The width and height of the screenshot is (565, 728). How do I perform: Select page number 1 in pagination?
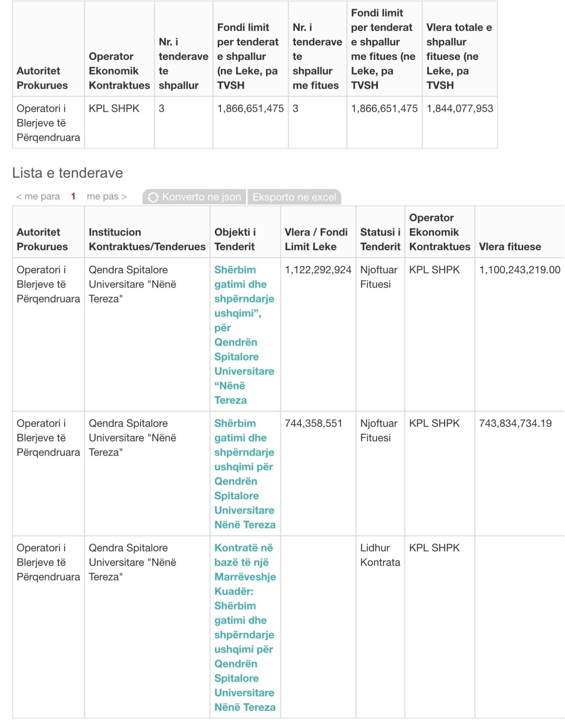coord(73,197)
